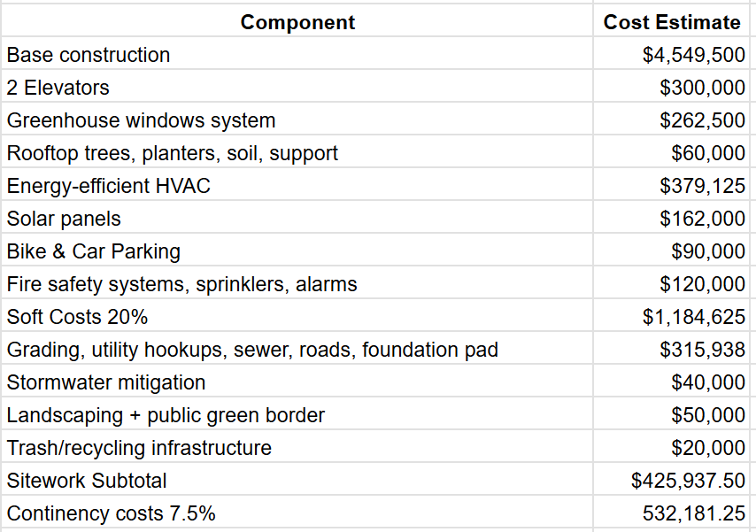Select the Cost Estimate header cell
This screenshot has width=756, height=532.
tap(671, 22)
